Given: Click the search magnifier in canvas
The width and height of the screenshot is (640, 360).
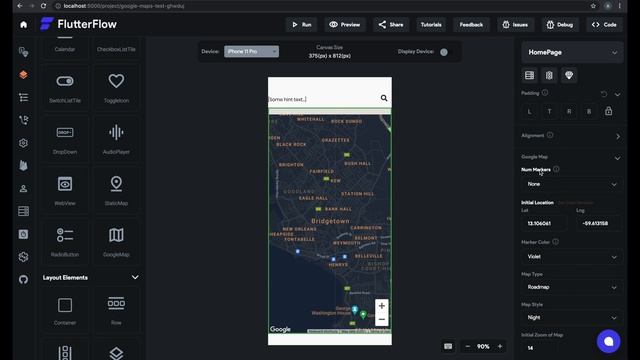Looking at the screenshot, I should click(384, 98).
